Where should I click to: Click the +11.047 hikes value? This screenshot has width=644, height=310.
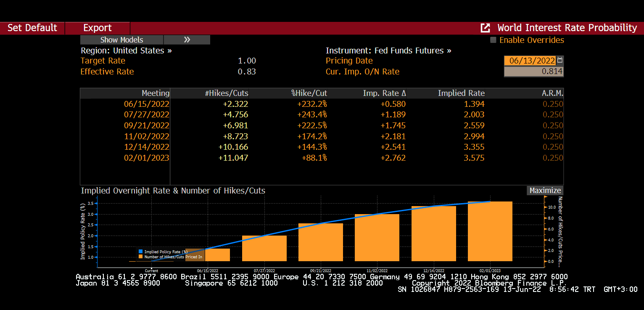pyautogui.click(x=233, y=158)
